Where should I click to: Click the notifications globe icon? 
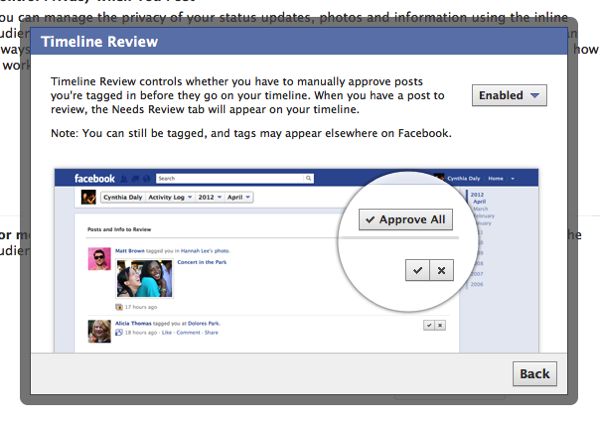pyautogui.click(x=146, y=179)
